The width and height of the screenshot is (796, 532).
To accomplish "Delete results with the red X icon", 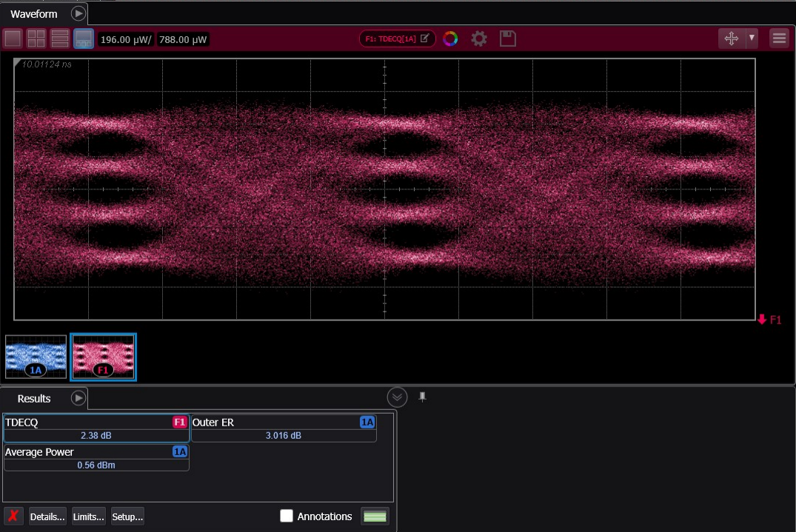I will tap(13, 516).
